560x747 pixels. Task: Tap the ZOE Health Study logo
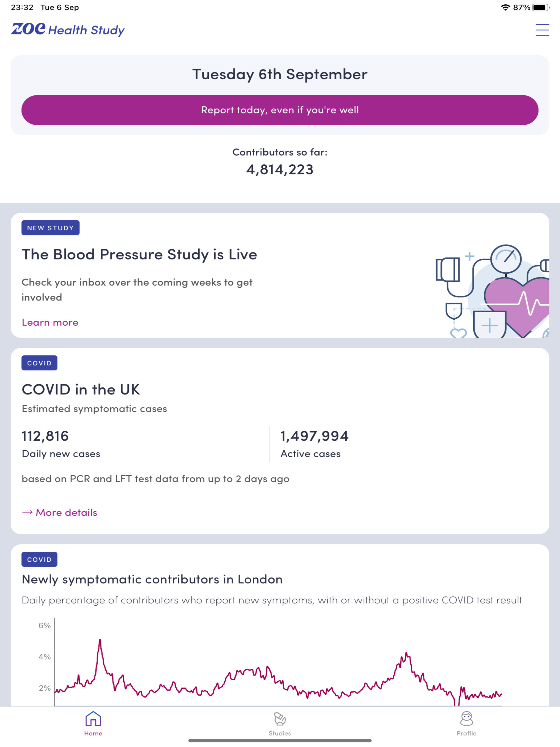coord(68,29)
